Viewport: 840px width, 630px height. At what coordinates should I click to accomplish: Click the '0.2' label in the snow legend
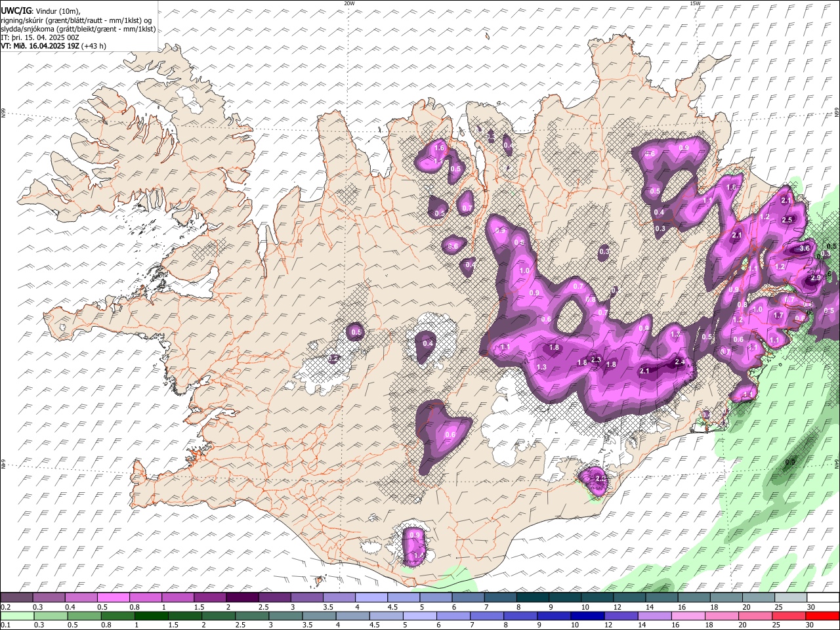[x=5, y=607]
